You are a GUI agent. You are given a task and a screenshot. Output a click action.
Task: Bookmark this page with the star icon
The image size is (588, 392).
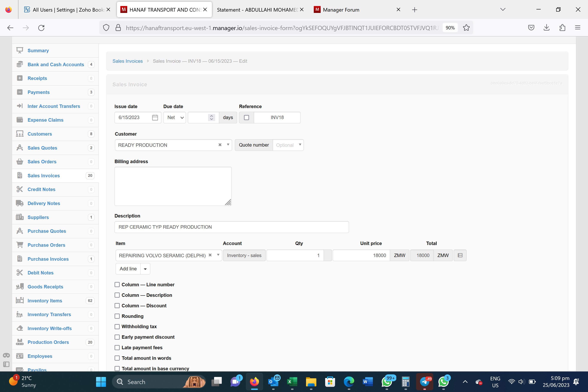pos(466,28)
